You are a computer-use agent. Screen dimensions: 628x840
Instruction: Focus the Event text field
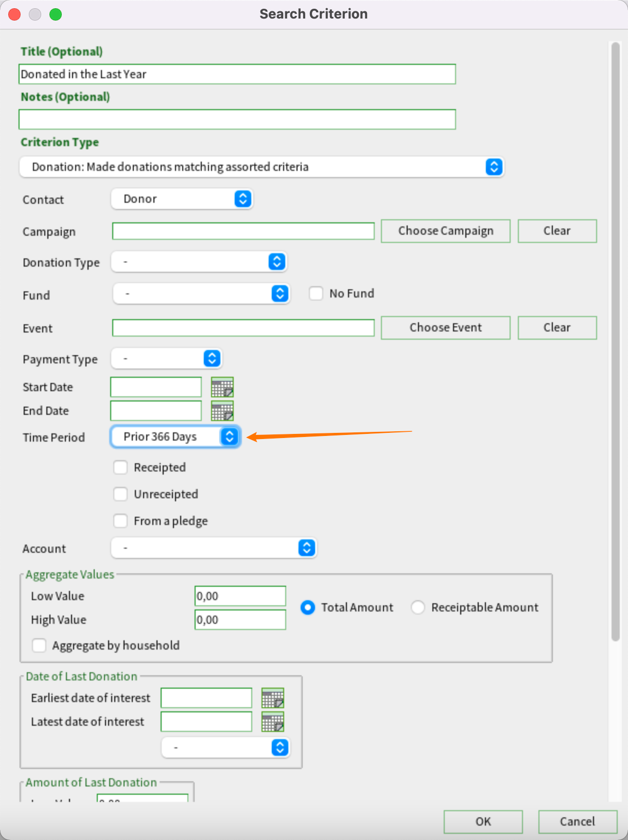tap(243, 328)
